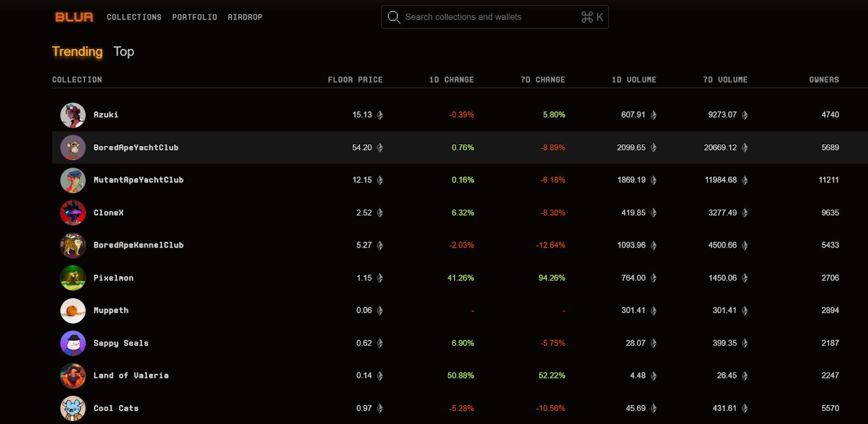
Task: Click the search magnifier icon
Action: (x=394, y=17)
